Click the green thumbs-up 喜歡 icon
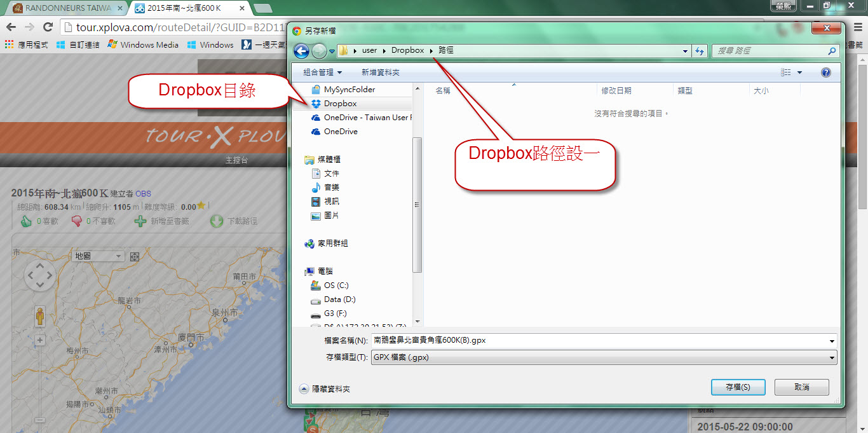 click(x=26, y=221)
